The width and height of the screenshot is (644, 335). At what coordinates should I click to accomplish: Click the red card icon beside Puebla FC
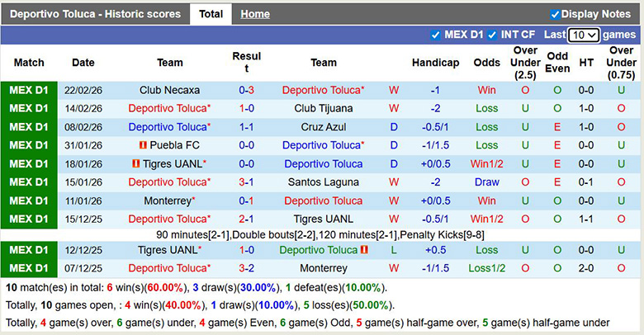pos(142,145)
